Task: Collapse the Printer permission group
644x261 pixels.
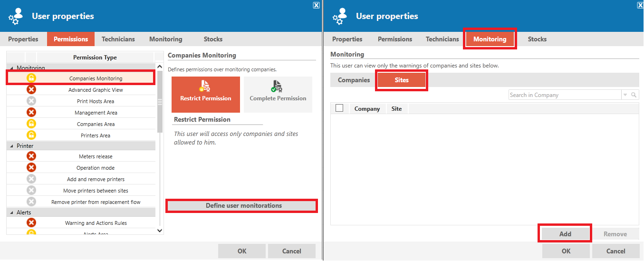Action: [12, 146]
